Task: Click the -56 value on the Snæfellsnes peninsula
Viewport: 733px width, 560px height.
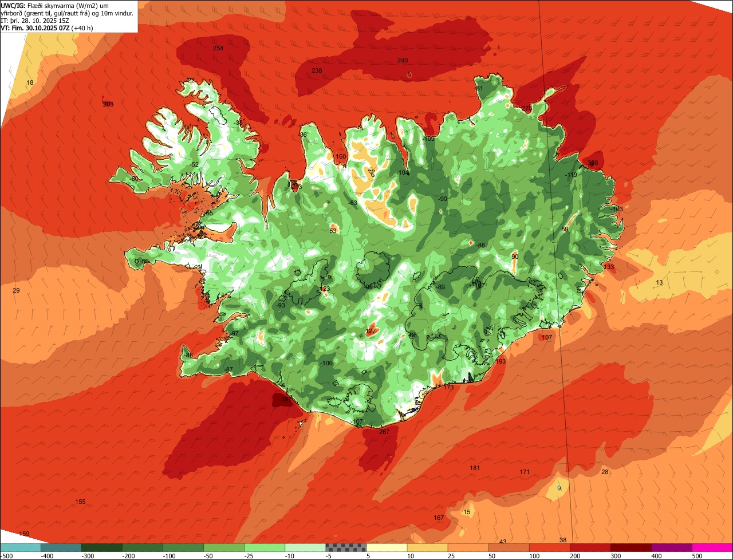Action: pyautogui.click(x=144, y=262)
